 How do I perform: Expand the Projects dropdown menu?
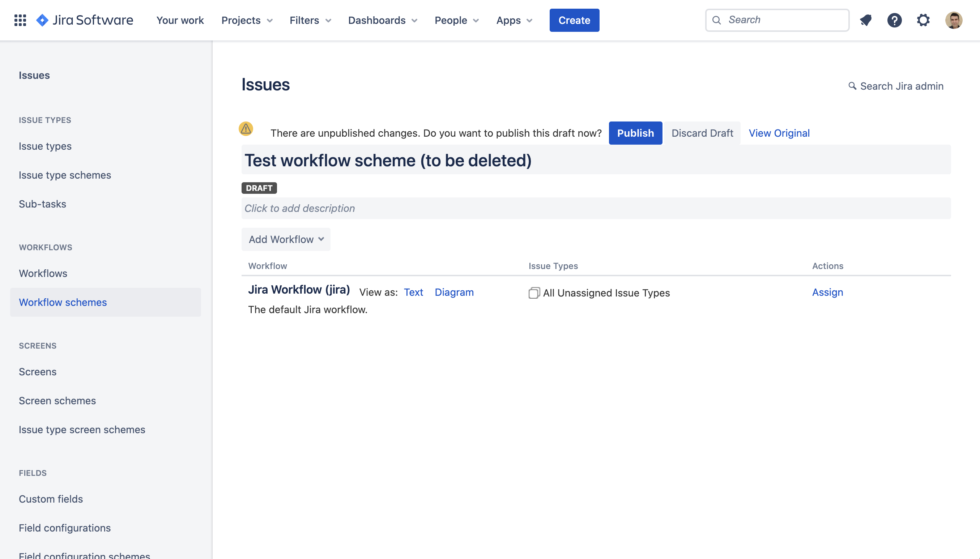click(247, 20)
